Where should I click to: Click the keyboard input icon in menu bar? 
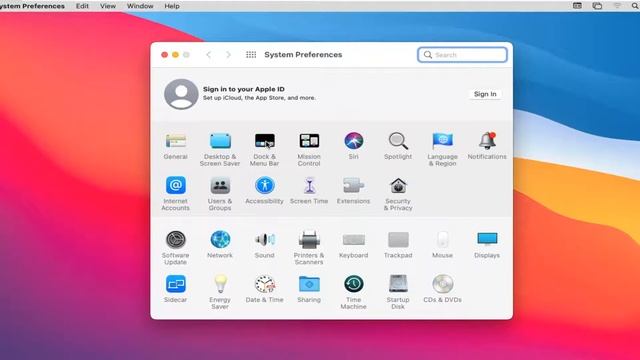point(577,6)
